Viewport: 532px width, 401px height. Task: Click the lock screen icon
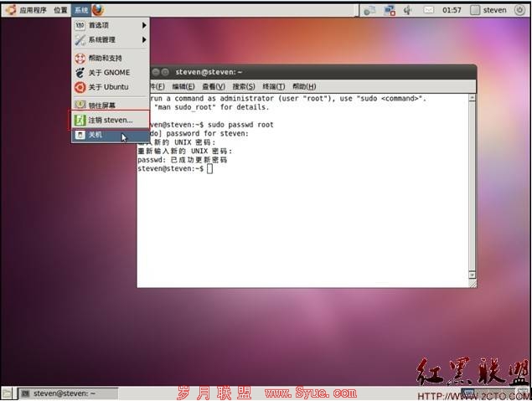point(80,105)
